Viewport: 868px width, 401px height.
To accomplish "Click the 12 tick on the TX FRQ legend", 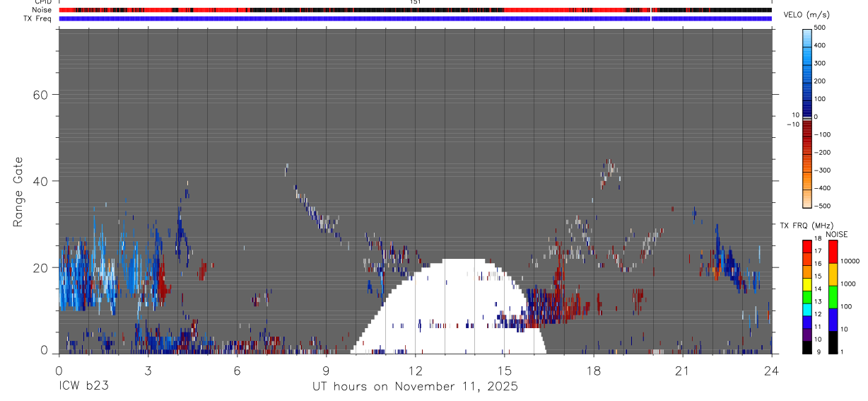I will [x=818, y=315].
